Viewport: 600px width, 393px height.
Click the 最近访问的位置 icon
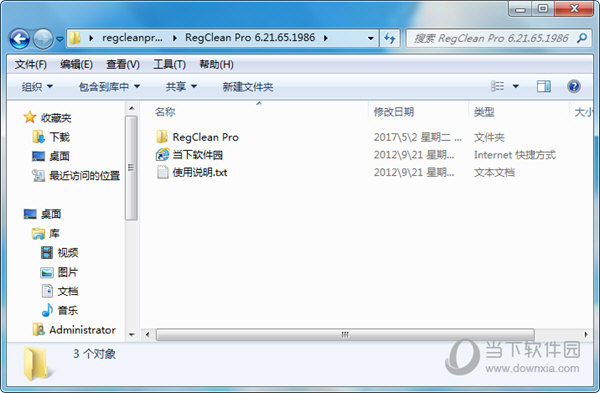[38, 175]
